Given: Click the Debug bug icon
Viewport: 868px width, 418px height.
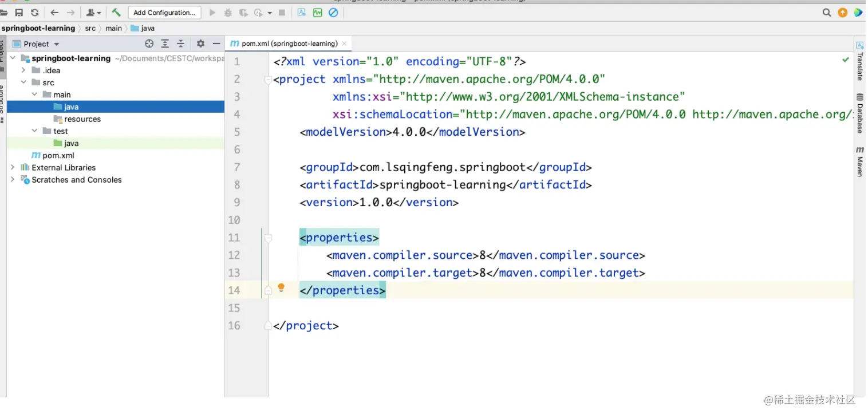Looking at the screenshot, I should tap(228, 13).
